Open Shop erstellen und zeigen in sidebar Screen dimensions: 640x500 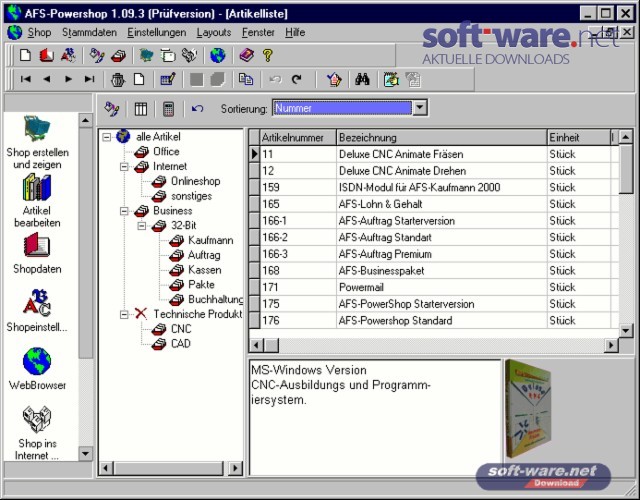37,142
